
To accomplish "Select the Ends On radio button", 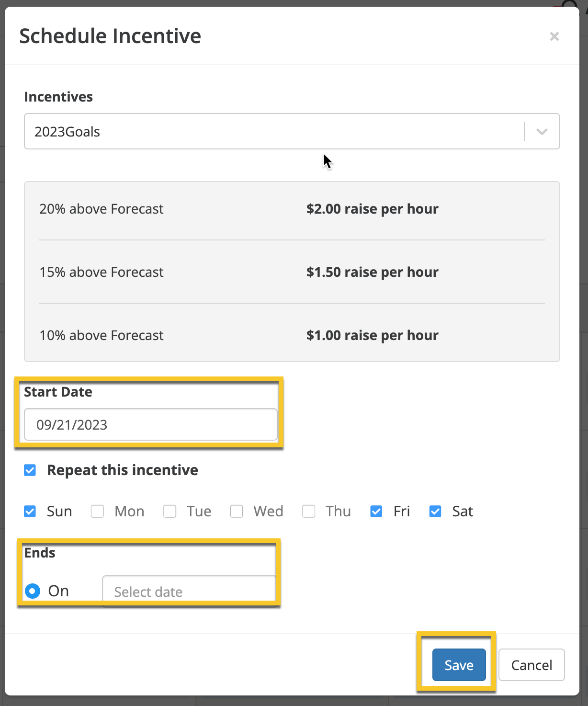I will [x=33, y=591].
